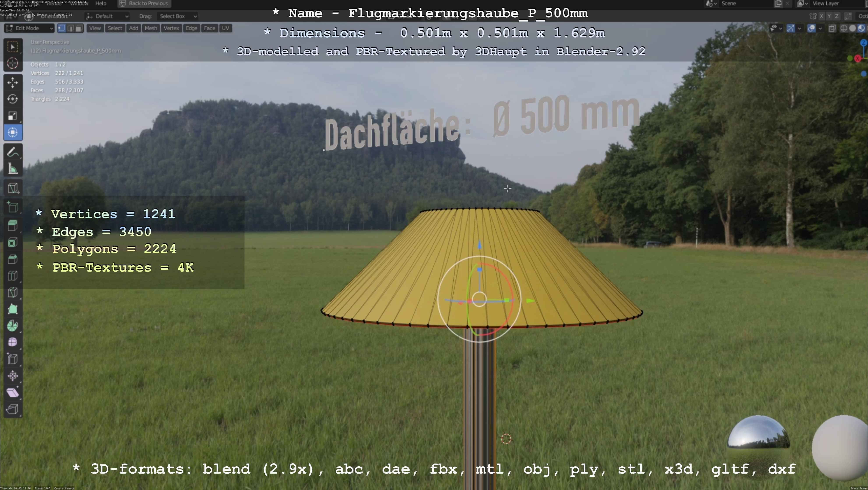
Task: Open the UV menu
Action: point(226,28)
